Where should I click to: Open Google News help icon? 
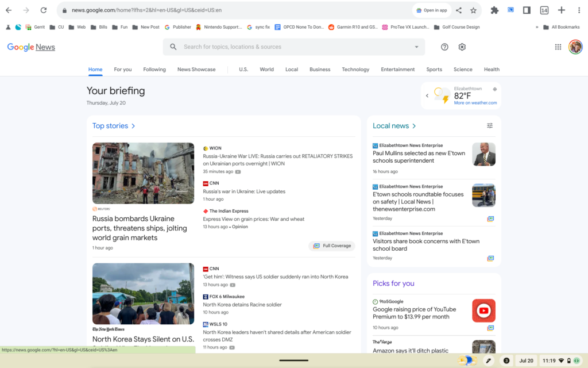[x=444, y=47]
